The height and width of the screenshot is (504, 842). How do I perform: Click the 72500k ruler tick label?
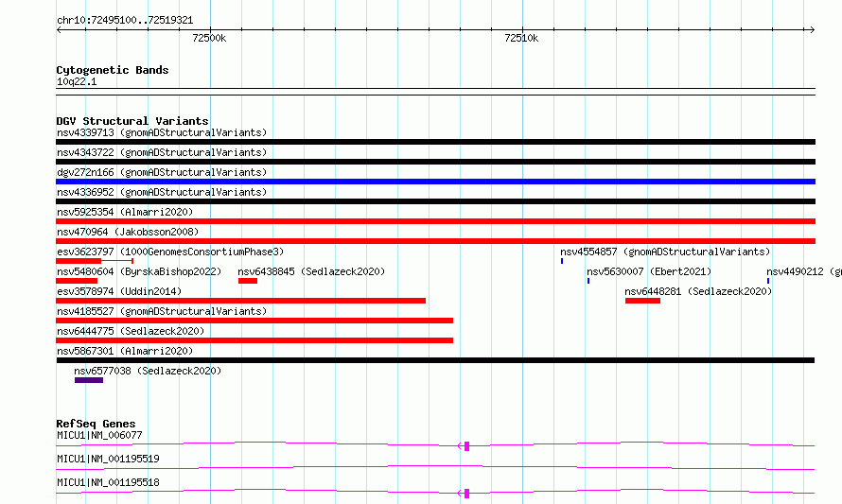pyautogui.click(x=209, y=38)
